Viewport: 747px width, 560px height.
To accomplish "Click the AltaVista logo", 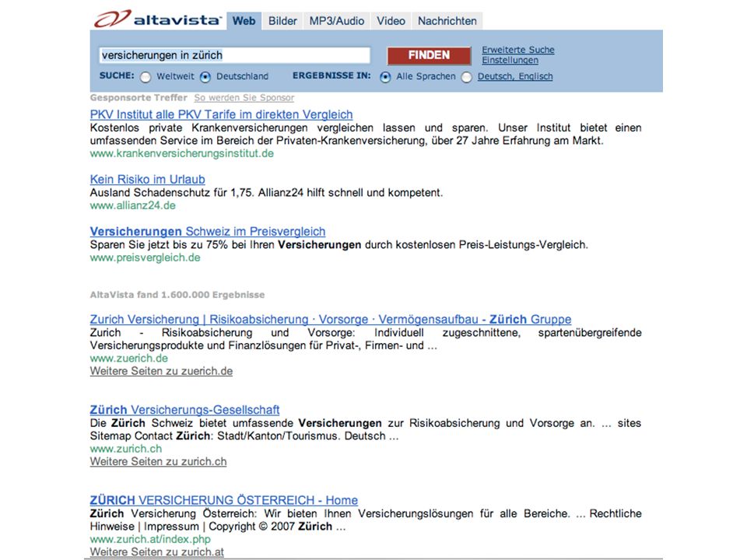I will tap(158, 19).
